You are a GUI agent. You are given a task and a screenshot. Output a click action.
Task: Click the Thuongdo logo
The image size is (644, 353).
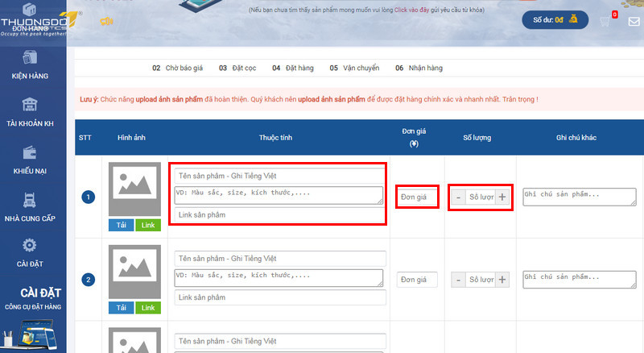[38, 20]
